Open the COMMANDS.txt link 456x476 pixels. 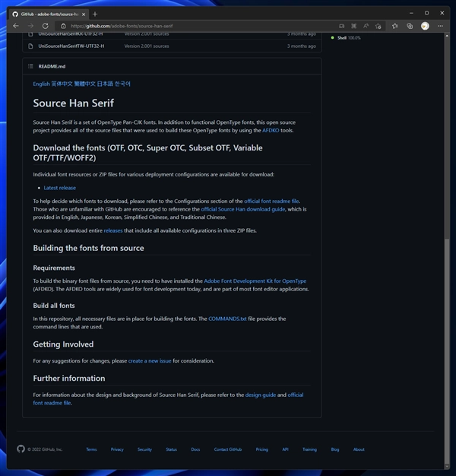click(227, 319)
